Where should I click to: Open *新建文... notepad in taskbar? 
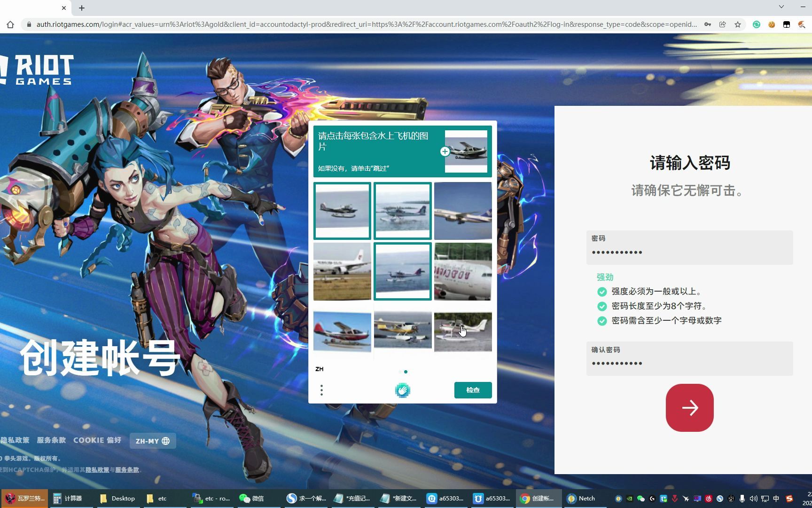click(399, 499)
